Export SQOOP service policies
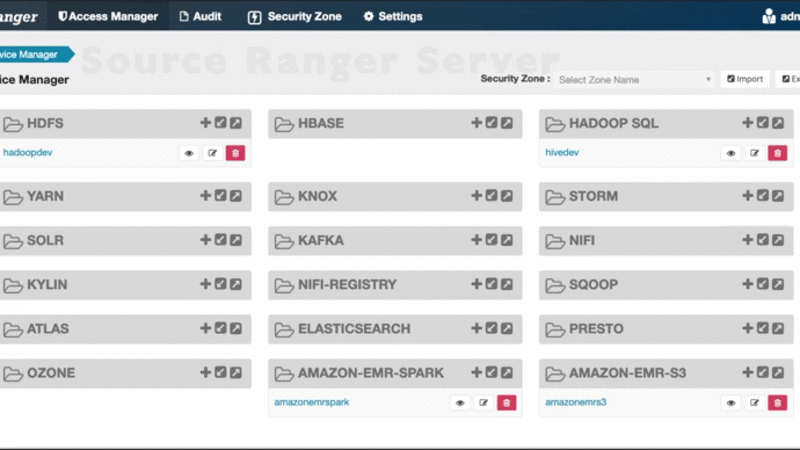Screen dimensions: 800x450 pyautogui.click(x=778, y=284)
